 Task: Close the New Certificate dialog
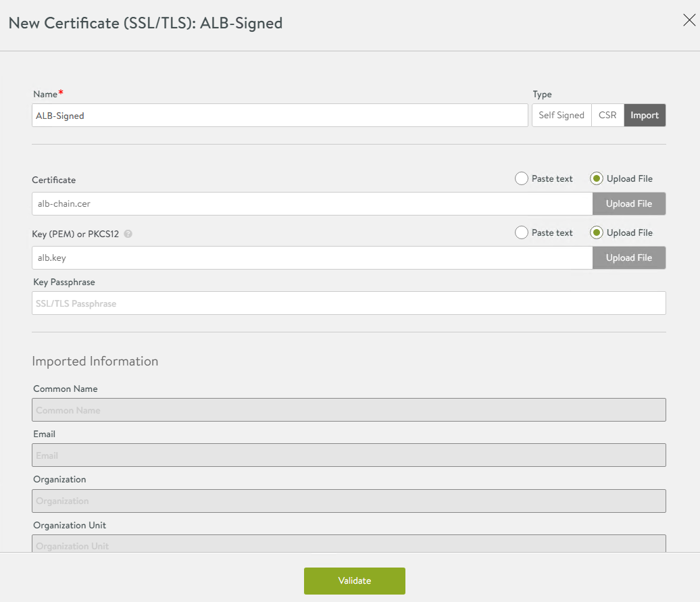coord(689,21)
